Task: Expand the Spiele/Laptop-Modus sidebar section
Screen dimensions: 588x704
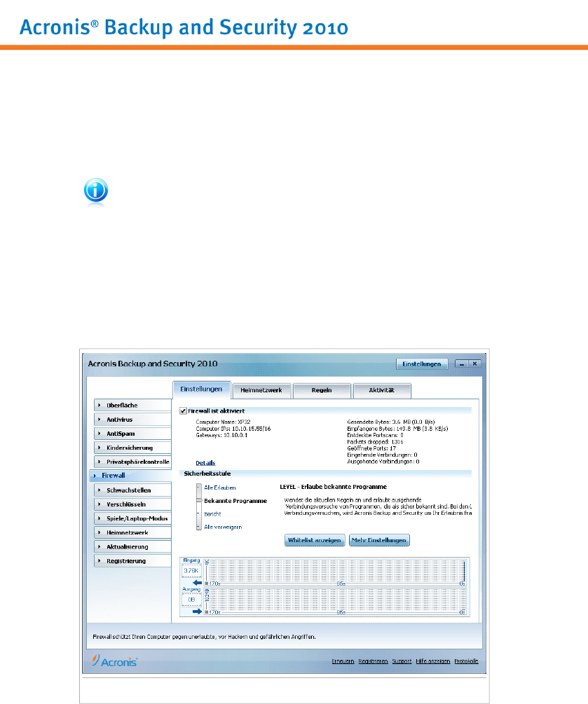Action: 132,518
